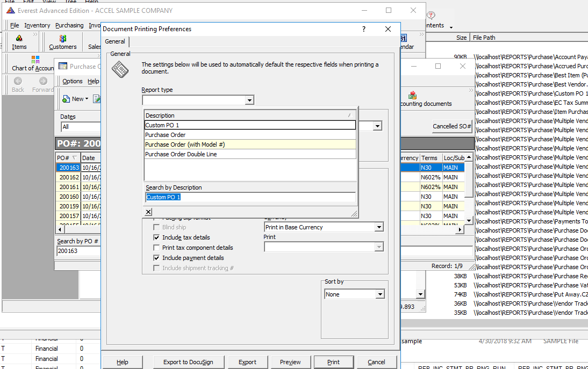Screen dimensions: 588x369
Task: Select Custom PO 1 list row
Action: (x=250, y=125)
